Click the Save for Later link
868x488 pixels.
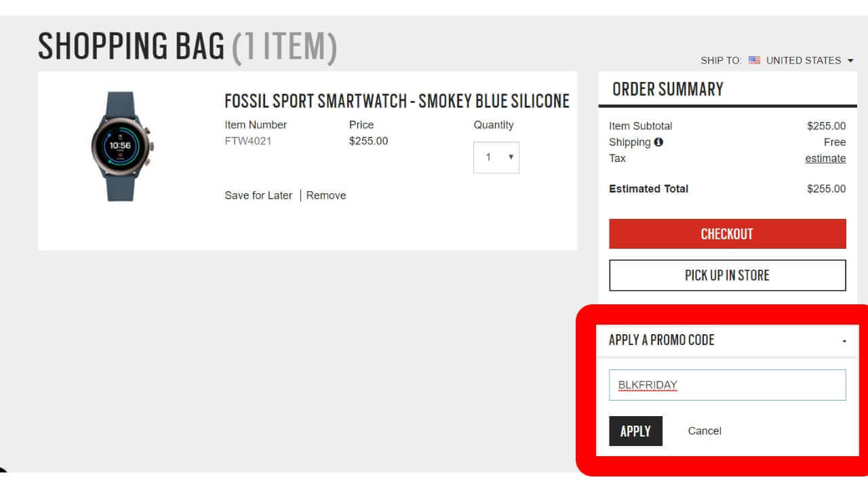point(258,195)
